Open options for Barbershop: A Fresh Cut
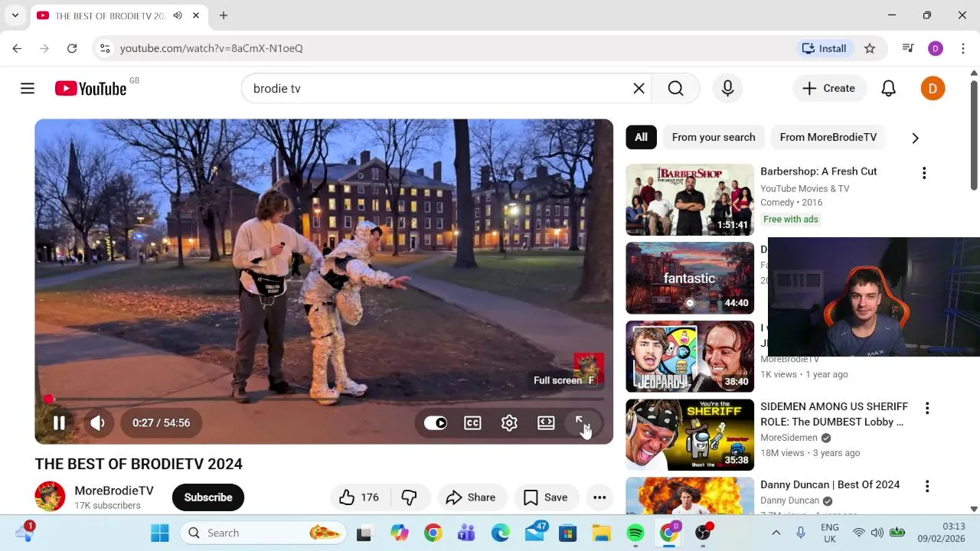980x551 pixels. tap(924, 173)
